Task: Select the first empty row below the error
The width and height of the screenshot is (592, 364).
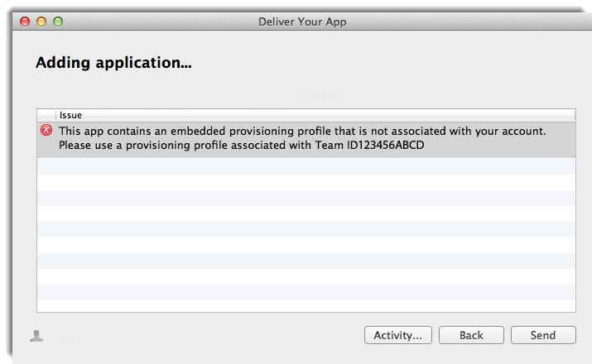Action: pos(306,165)
